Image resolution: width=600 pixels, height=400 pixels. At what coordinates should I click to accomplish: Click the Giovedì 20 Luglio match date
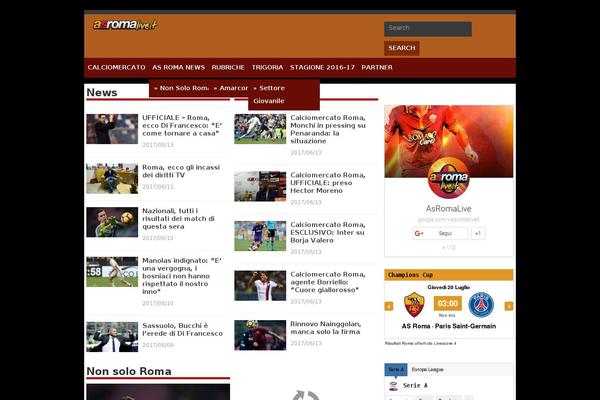point(448,287)
